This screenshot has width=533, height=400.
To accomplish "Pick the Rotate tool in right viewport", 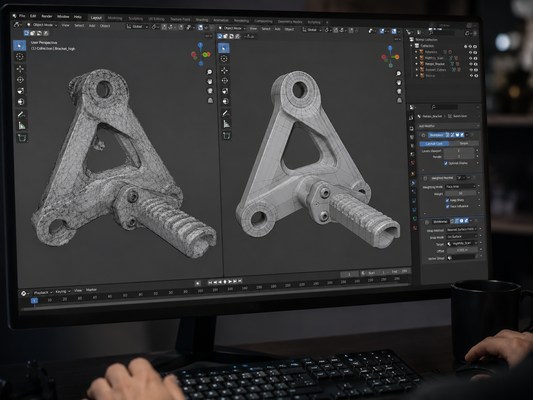I will pyautogui.click(x=225, y=81).
